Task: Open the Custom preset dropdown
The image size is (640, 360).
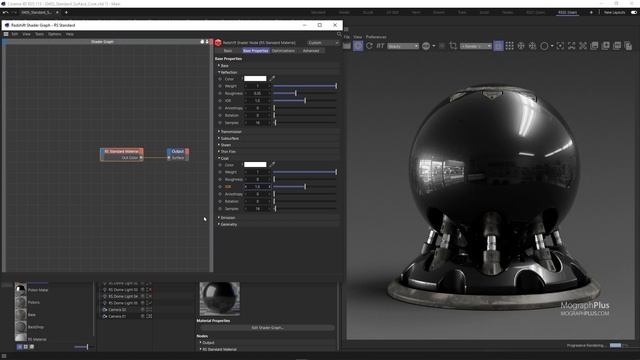Action: coord(323,42)
